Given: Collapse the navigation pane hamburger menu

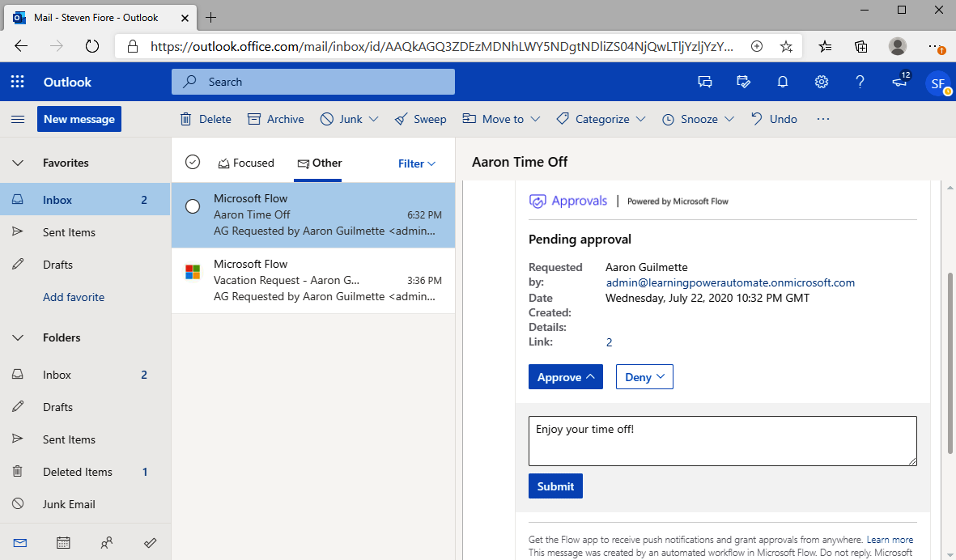Looking at the screenshot, I should coord(18,119).
